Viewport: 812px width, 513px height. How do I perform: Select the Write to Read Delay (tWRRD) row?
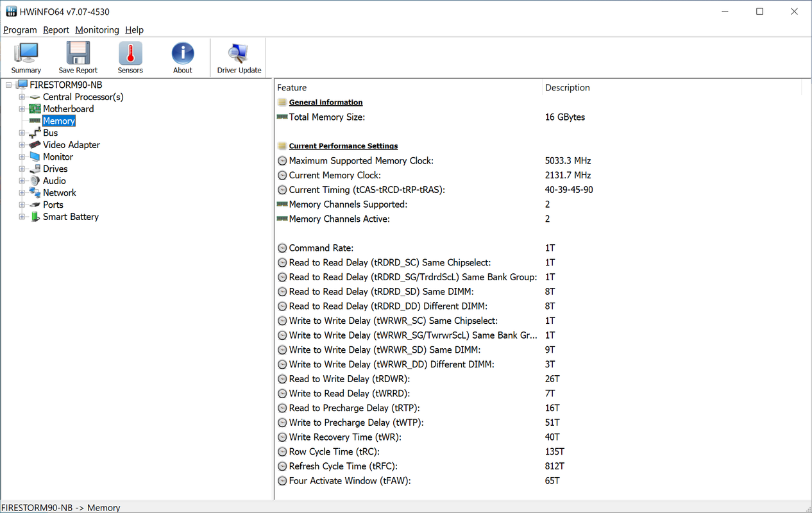(x=539, y=394)
